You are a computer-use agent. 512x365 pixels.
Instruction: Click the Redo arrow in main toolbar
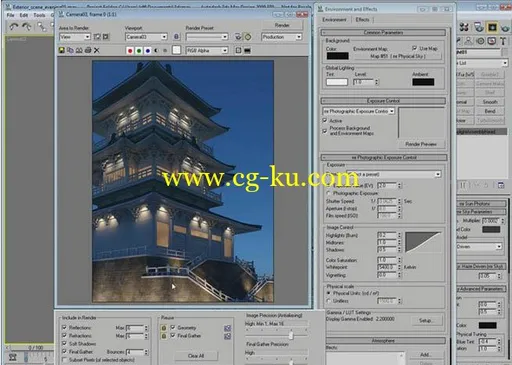pyautogui.click(x=27, y=26)
